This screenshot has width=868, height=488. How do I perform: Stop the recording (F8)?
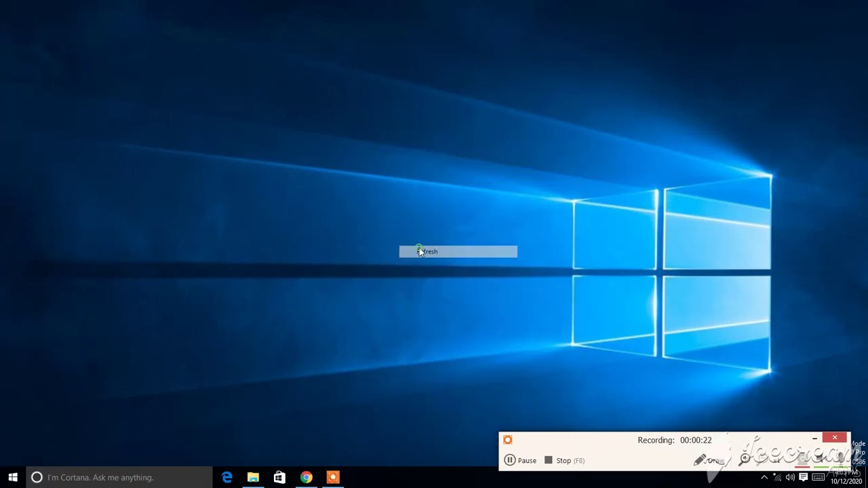coord(564,460)
